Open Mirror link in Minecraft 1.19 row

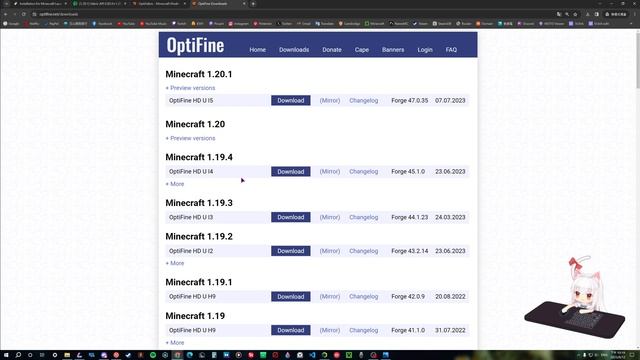tap(330, 330)
